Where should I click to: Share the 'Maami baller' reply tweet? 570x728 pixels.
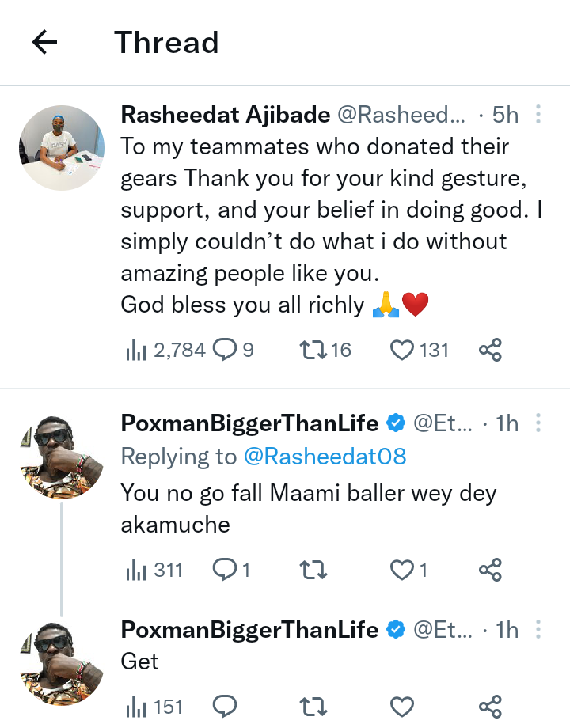click(491, 570)
